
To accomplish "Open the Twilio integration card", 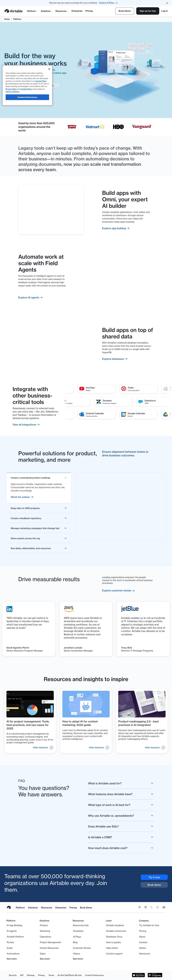I will pos(138,389).
